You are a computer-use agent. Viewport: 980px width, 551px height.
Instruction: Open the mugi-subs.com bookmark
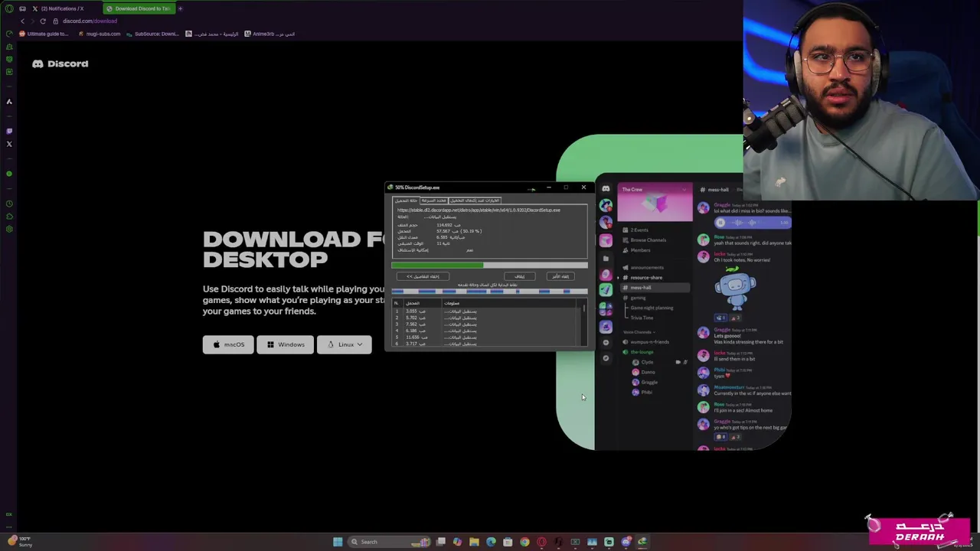(x=100, y=34)
